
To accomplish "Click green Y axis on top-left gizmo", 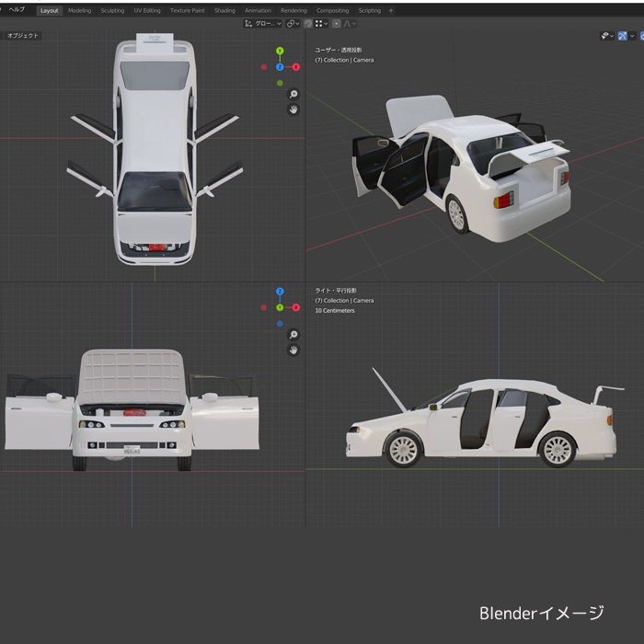I will (x=280, y=52).
